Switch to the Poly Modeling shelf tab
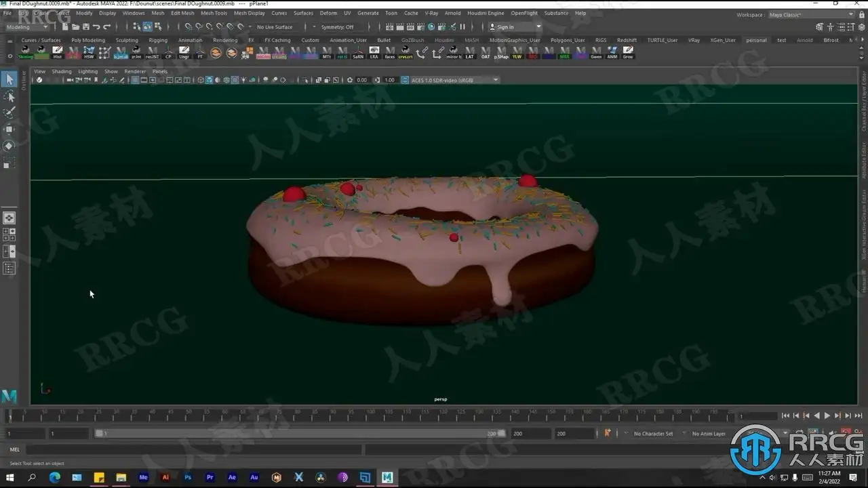868x488 pixels. click(88, 40)
